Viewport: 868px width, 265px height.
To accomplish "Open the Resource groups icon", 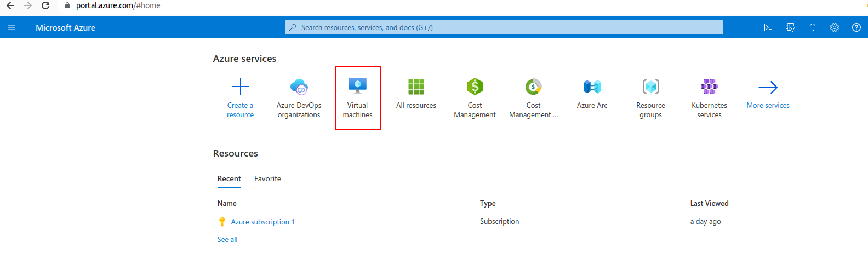I will point(651,87).
